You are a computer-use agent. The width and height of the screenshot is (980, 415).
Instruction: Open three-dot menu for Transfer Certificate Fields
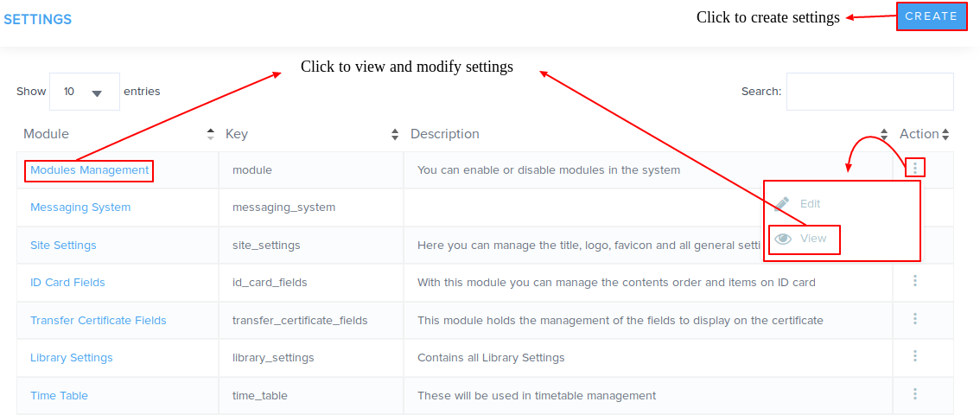pos(915,319)
